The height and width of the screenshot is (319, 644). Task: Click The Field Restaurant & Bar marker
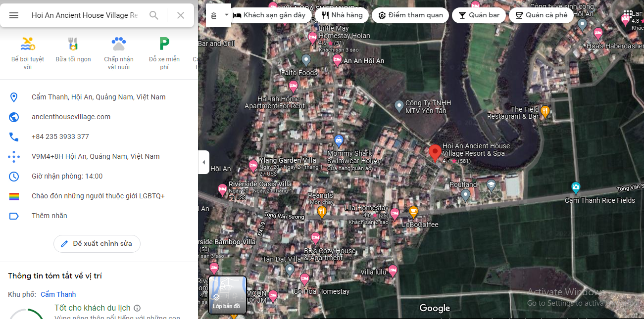click(x=545, y=111)
